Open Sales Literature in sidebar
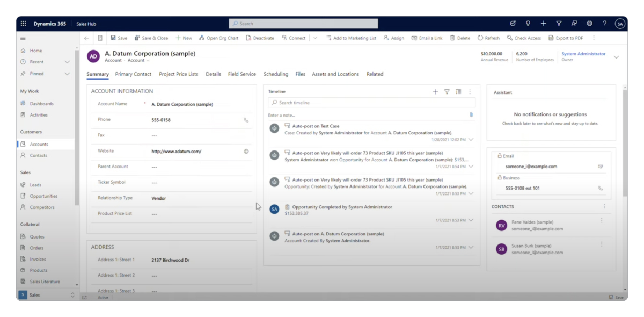Image resolution: width=644 pixels, height=317 pixels. click(x=45, y=282)
